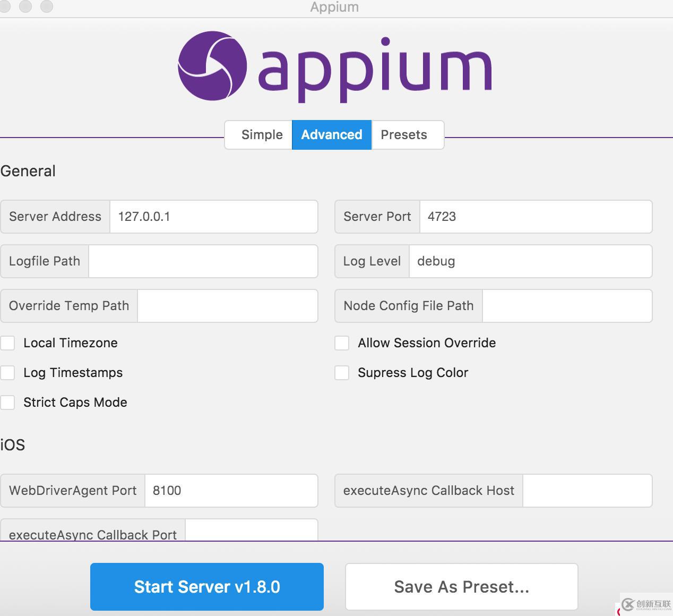Click the executeAsync Callback Port field
Image resolution: width=673 pixels, height=616 pixels.
(x=251, y=531)
